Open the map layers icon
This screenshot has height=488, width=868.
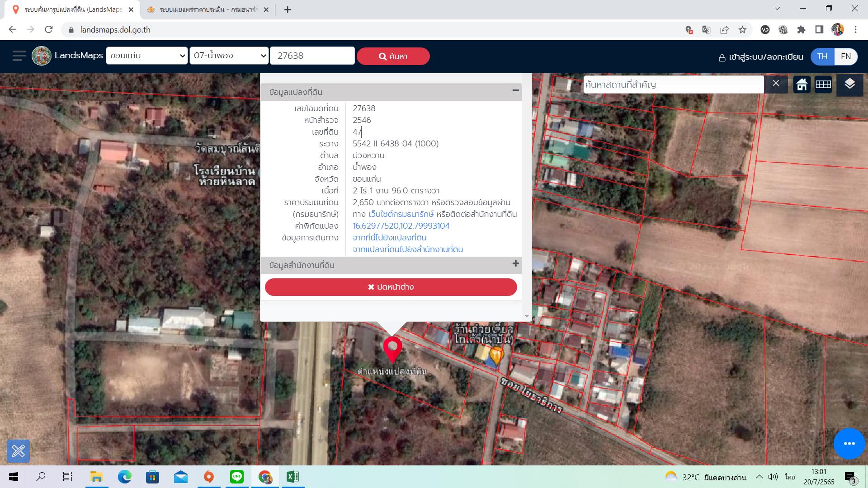849,84
